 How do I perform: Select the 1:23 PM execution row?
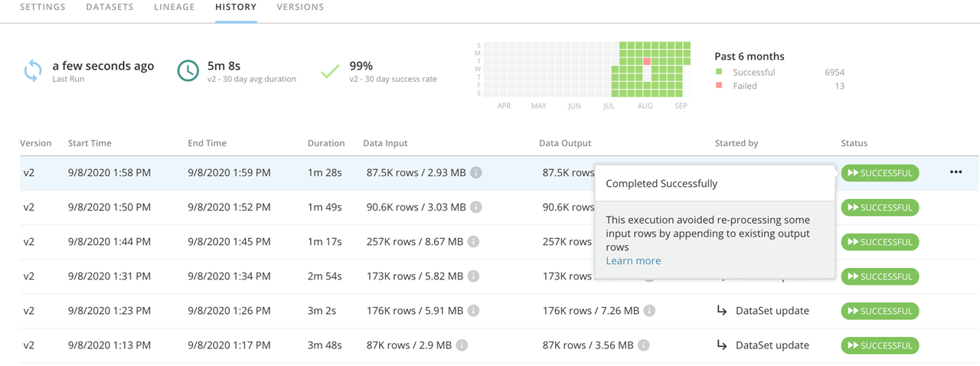[230, 311]
